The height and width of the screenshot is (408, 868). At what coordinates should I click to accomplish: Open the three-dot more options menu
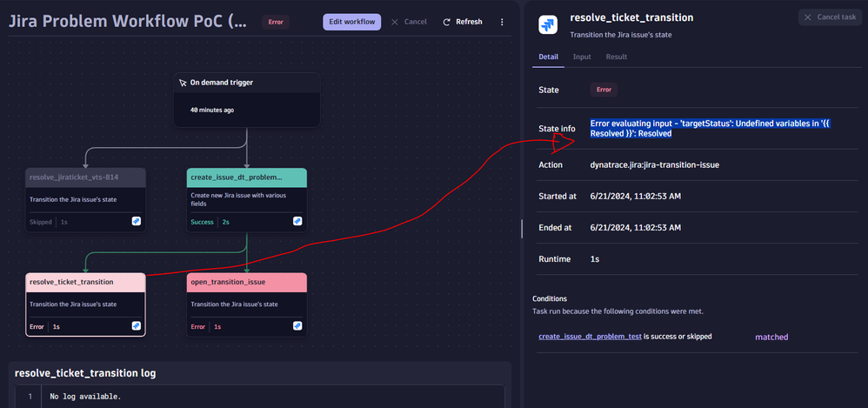tap(502, 22)
